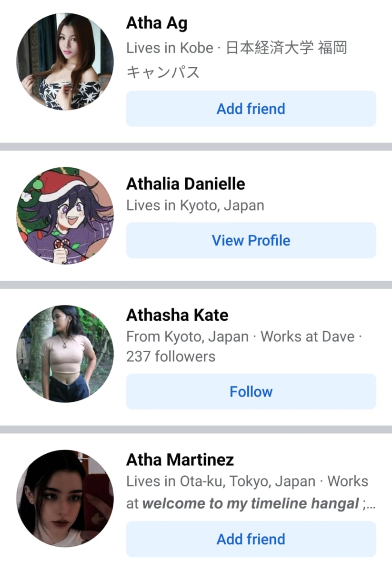The height and width of the screenshot is (572, 392).
Task: Click View Profile for Athalia Danielle
Action: coord(251,240)
